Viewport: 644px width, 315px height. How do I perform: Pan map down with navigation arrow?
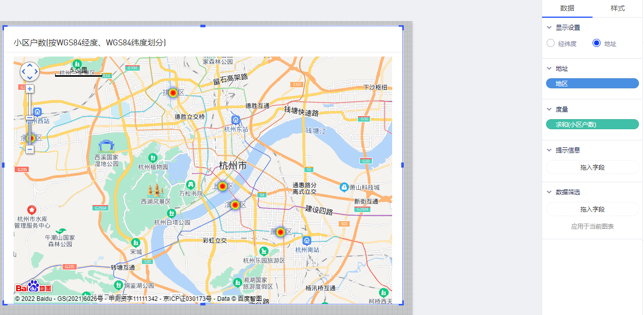click(x=30, y=78)
